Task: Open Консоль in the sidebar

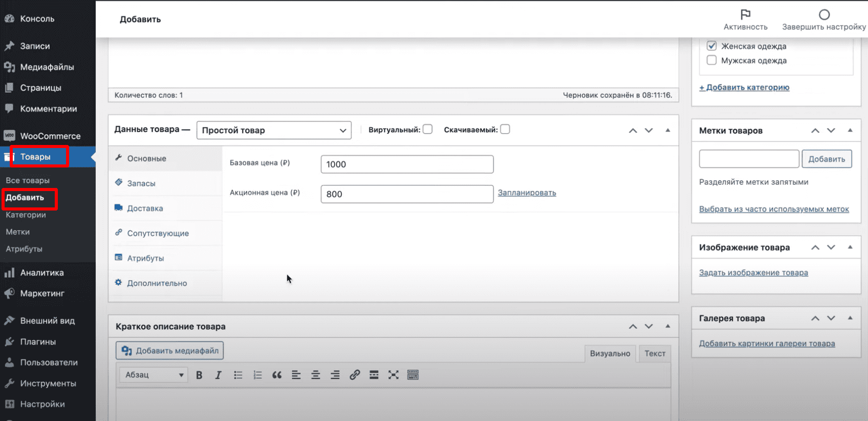Action: [x=37, y=18]
